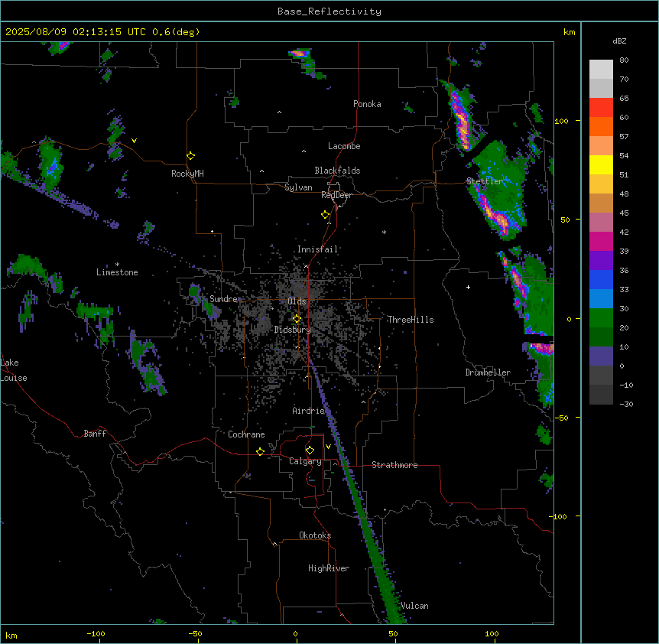Click the yellow V marker east of Calgary
The image size is (659, 644).
(328, 447)
